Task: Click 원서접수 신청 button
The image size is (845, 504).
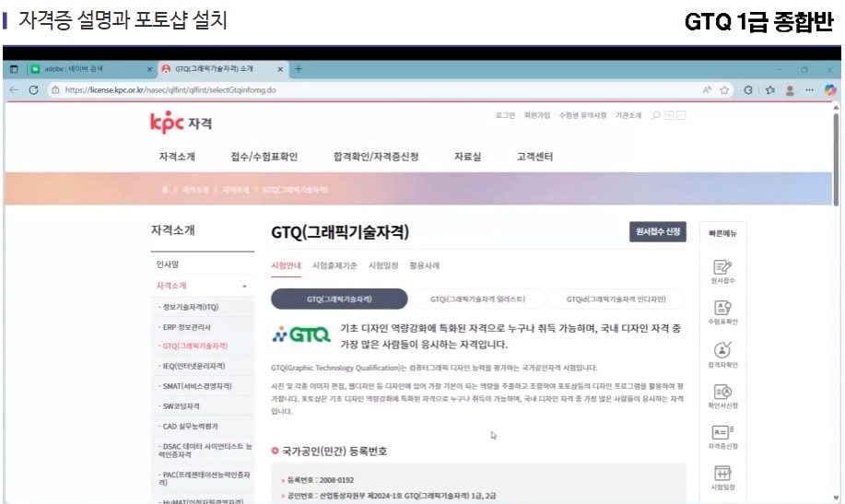Action: pos(657,232)
